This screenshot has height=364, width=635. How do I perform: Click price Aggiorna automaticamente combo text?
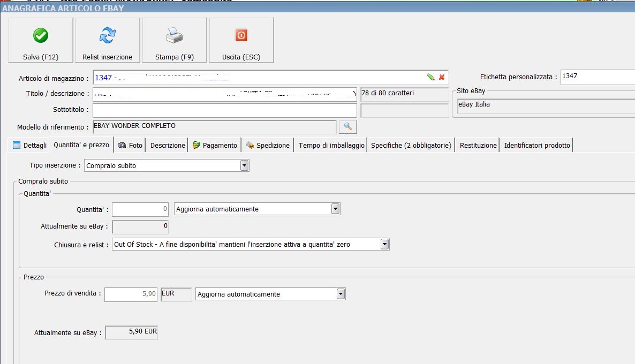[x=239, y=294]
